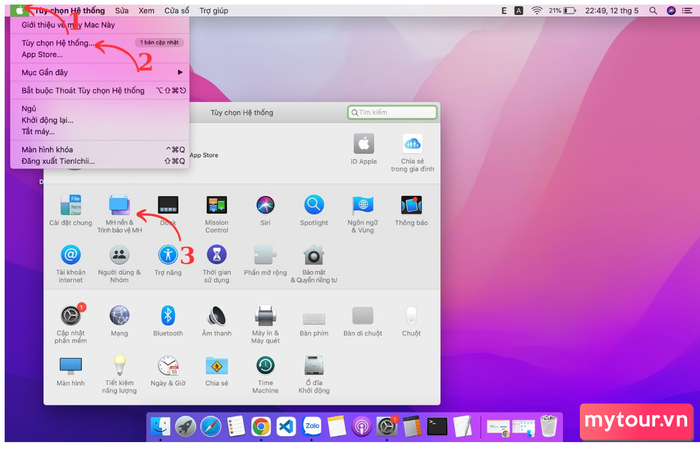Screen dimensions: 700x449
Task: Click the Wi-Fi status icon in menu bar
Action: click(x=536, y=9)
